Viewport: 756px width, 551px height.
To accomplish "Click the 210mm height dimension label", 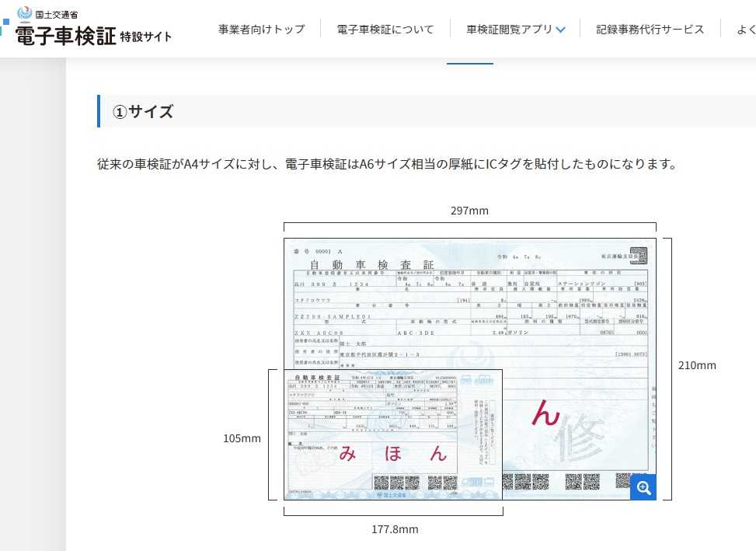I will coord(697,365).
